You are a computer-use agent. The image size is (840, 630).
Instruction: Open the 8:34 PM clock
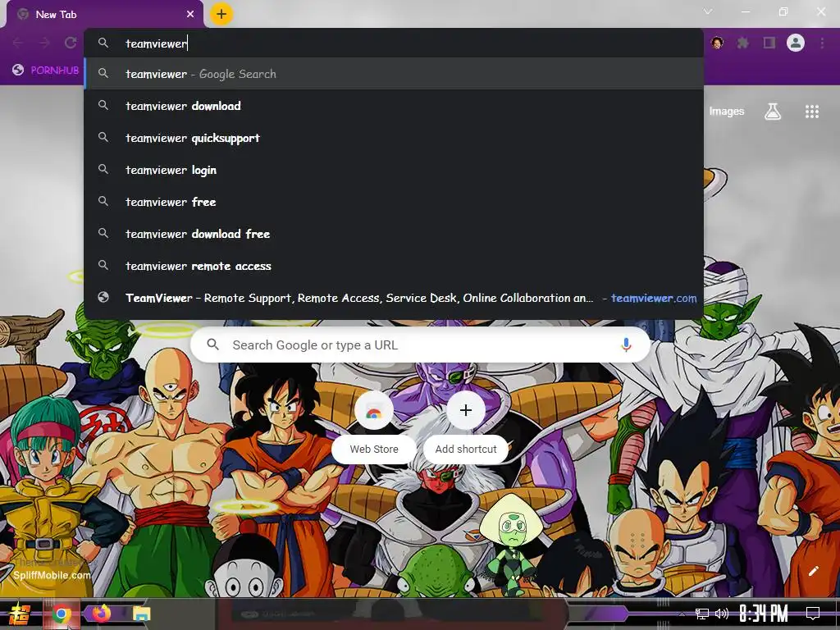tap(764, 614)
